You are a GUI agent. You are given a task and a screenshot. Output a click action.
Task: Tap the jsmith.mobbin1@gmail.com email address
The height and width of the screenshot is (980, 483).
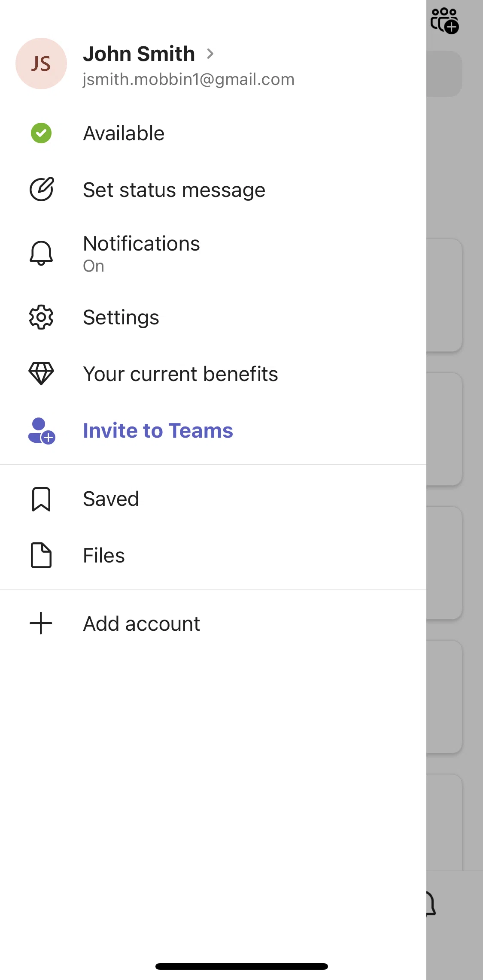(x=188, y=80)
